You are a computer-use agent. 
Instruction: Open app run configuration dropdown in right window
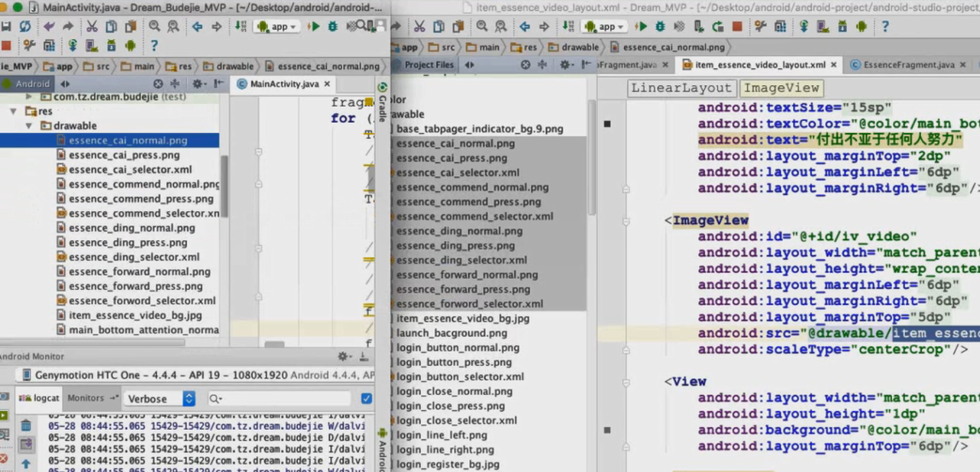604,27
